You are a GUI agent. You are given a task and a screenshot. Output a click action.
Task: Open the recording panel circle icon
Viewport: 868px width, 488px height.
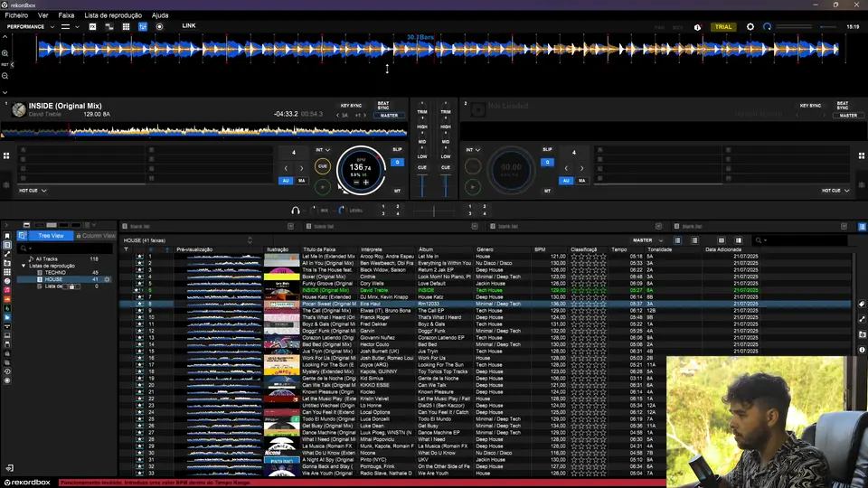tap(159, 26)
